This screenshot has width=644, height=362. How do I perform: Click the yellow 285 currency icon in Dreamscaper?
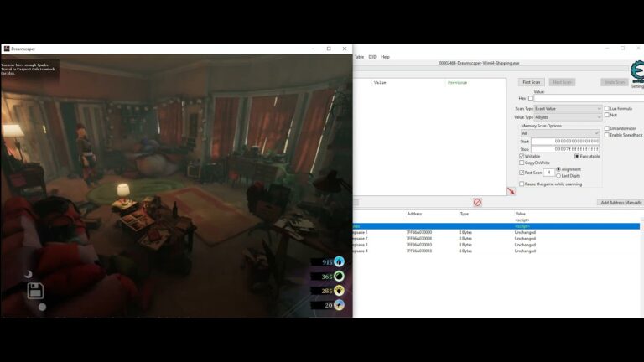[x=339, y=291]
